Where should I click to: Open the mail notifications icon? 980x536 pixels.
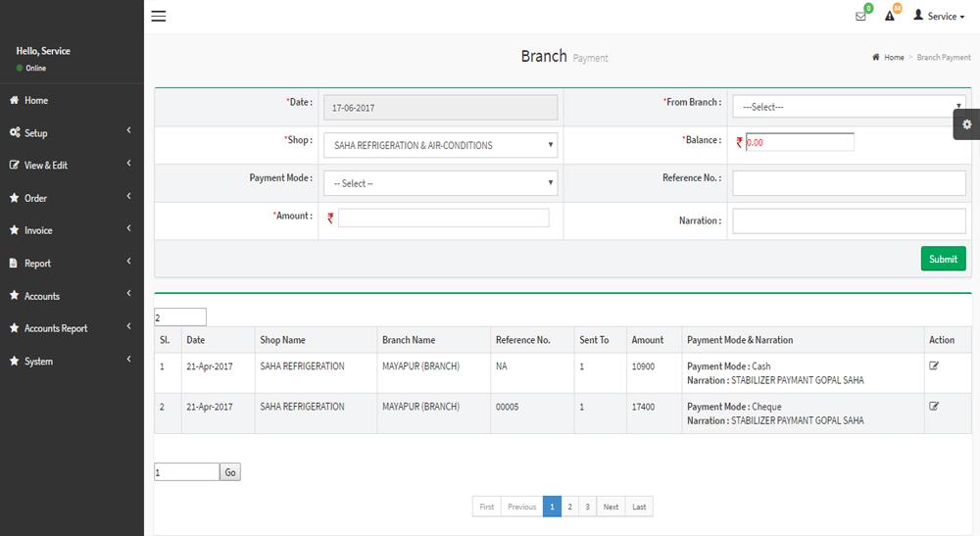pyautogui.click(x=860, y=17)
